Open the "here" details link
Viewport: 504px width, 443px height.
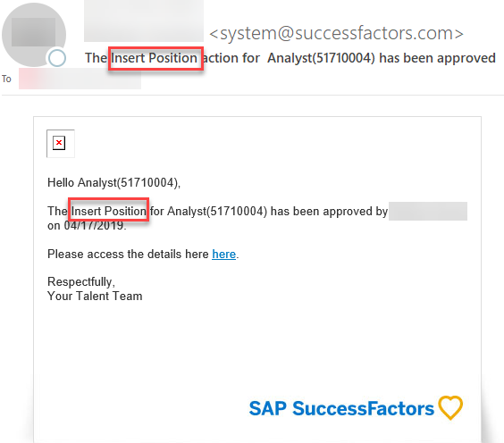click(223, 255)
